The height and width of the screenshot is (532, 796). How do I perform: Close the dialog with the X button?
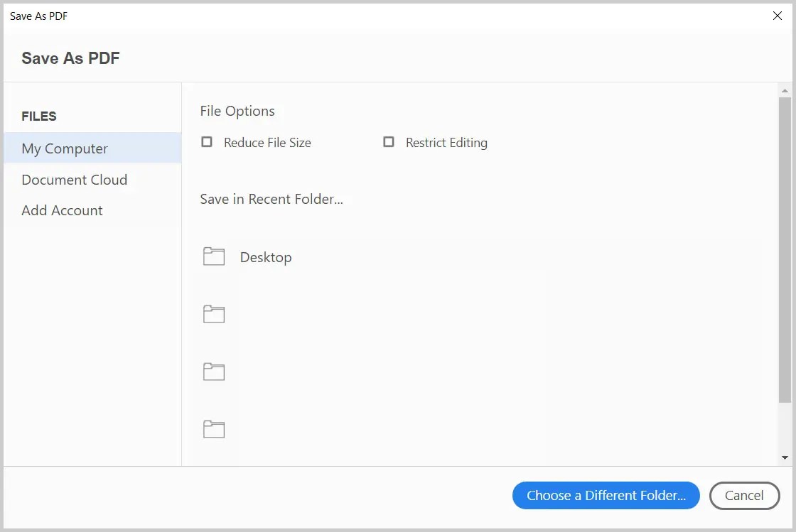coord(777,16)
